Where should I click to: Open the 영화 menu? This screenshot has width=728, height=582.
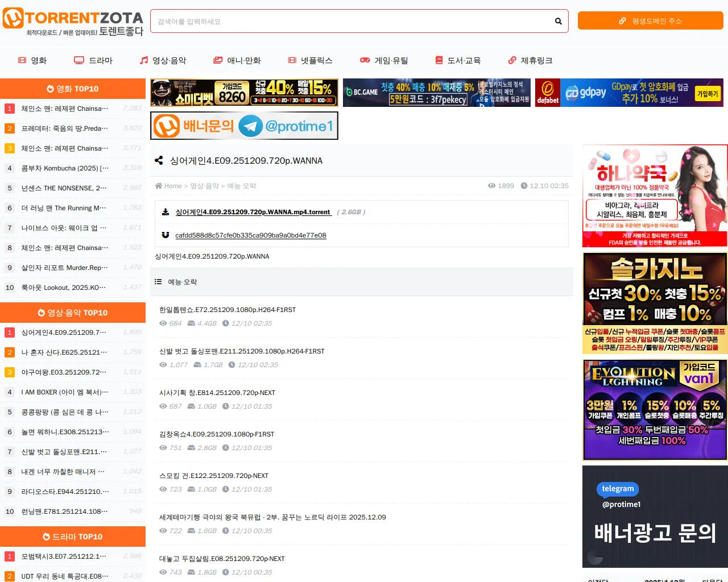pos(32,60)
